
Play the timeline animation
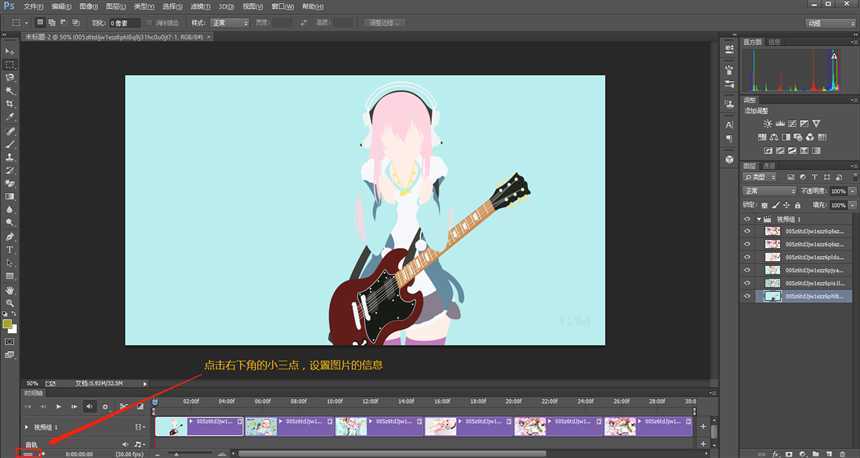(x=59, y=406)
